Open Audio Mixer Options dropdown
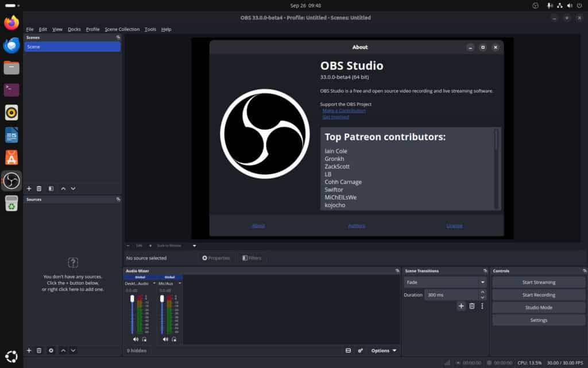Viewport: 588px width, 368px height. [x=384, y=350]
